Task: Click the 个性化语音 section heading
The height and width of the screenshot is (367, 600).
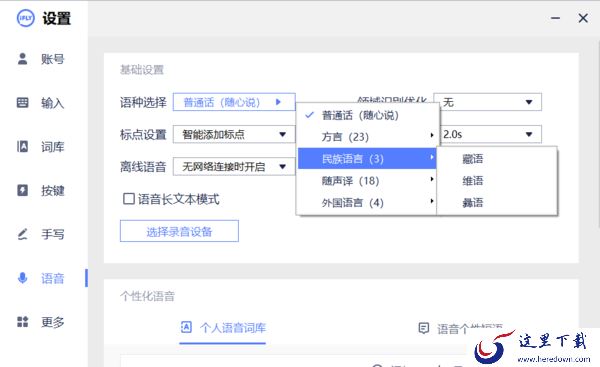Action: click(147, 296)
